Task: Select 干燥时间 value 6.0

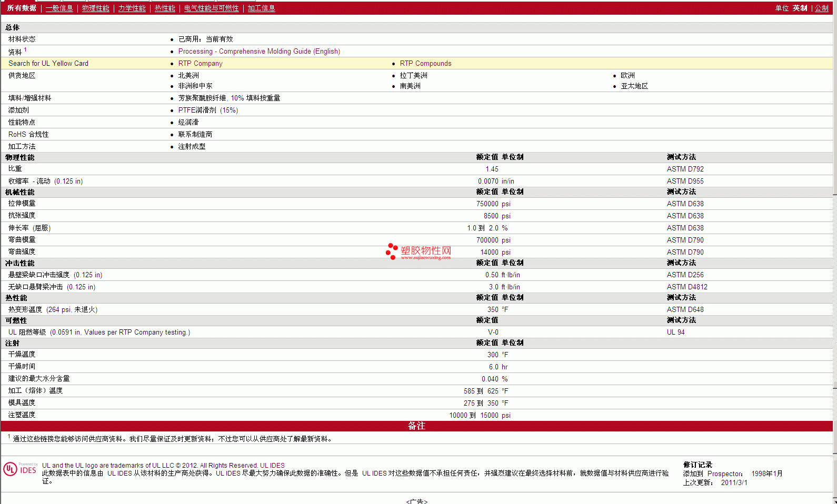Action: click(493, 367)
